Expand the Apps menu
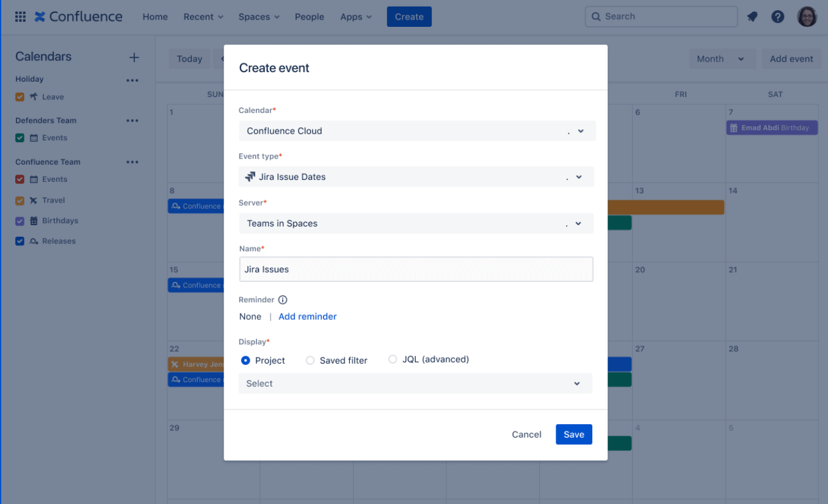Image resolution: width=828 pixels, height=504 pixels. 356,17
